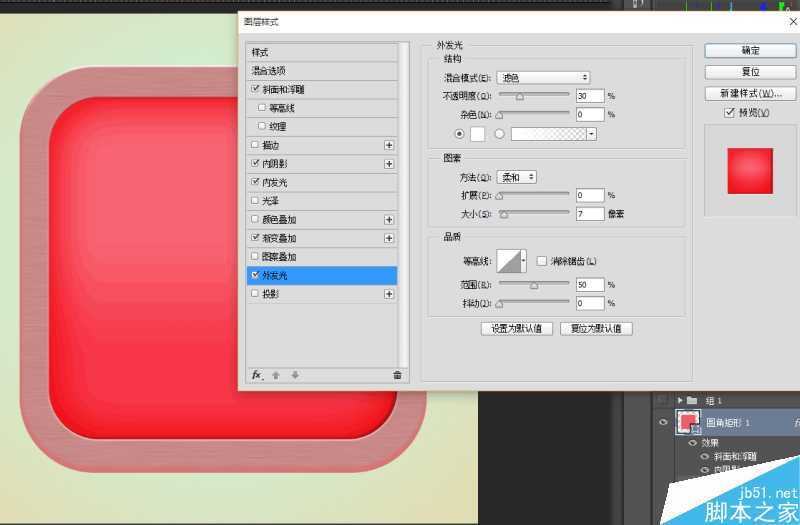Click the red style preview thumbnail

(x=750, y=171)
